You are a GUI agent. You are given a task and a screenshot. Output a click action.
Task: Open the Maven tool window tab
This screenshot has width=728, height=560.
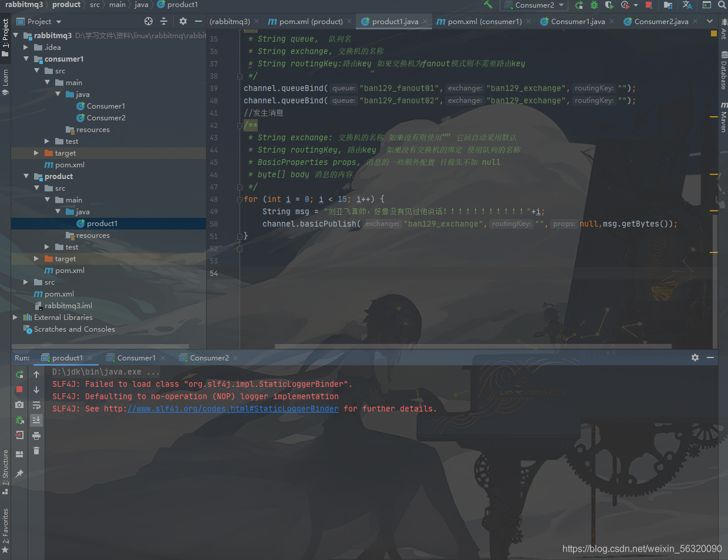[723, 117]
